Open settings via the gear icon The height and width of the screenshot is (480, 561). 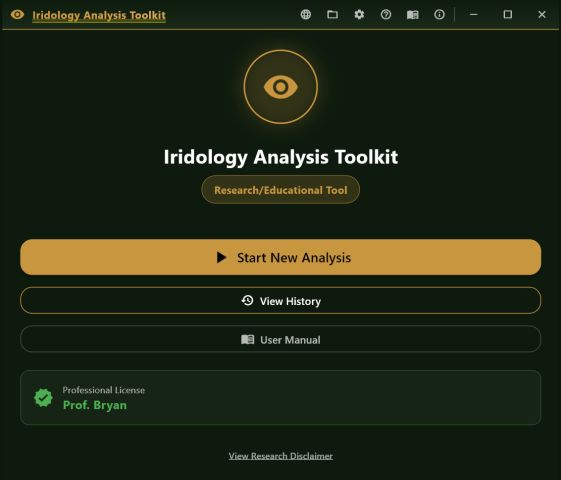coord(359,15)
